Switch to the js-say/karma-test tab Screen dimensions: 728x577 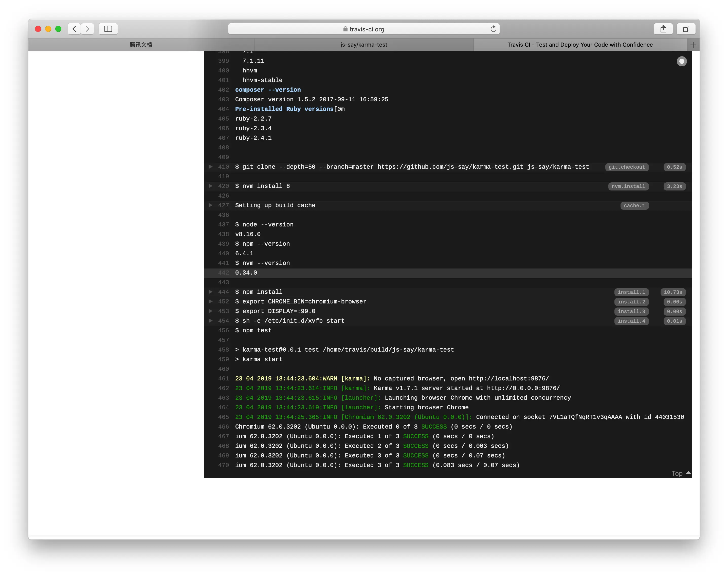364,45
